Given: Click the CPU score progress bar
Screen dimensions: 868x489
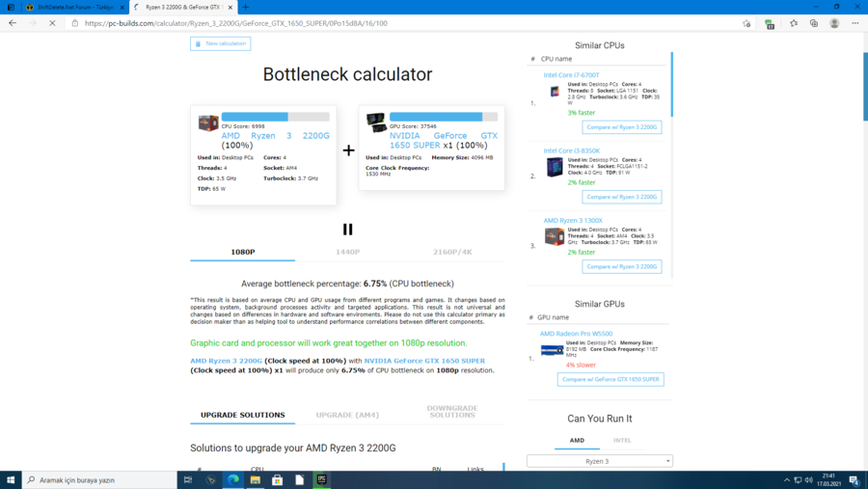Looking at the screenshot, I should point(275,117).
